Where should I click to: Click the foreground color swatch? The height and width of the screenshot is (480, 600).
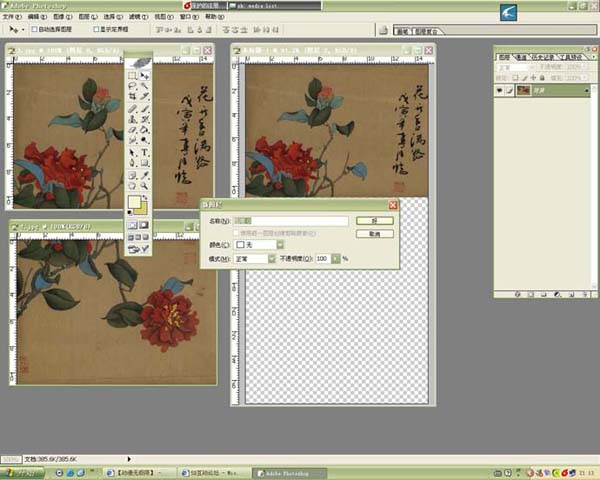135,203
